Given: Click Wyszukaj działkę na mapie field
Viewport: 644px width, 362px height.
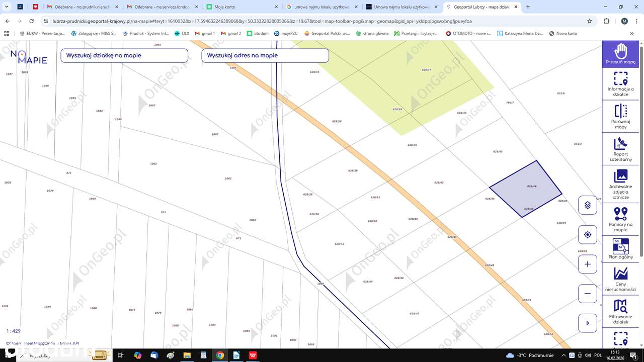Looking at the screenshot, I should [124, 55].
